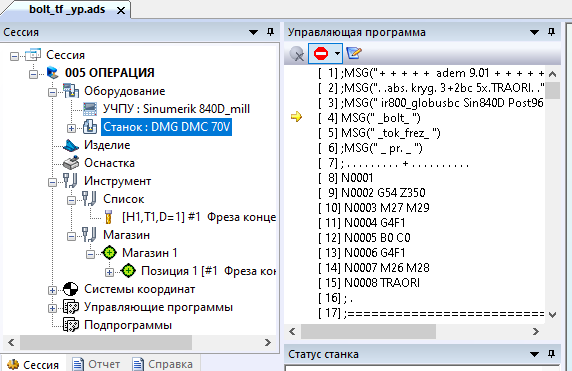The width and height of the screenshot is (572, 371).
Task: Pin the Управляющая программа panel
Action: [x=552, y=32]
